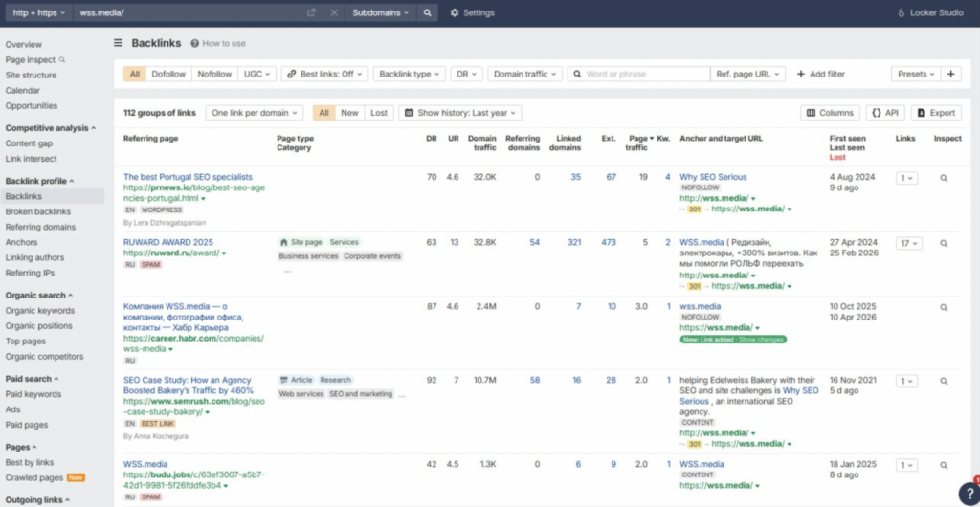Inspect the prnews.io backlink row
The width and height of the screenshot is (980, 507).
click(x=943, y=178)
